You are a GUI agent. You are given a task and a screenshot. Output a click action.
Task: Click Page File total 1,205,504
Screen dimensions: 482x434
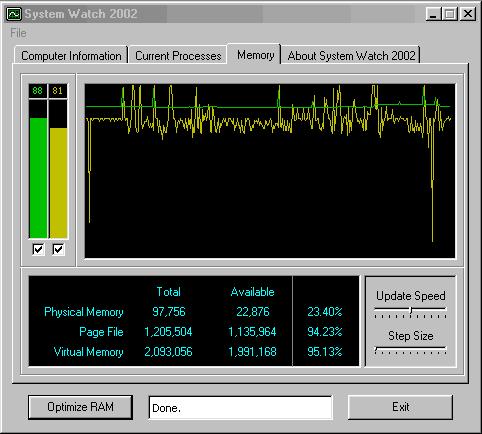pos(168,332)
